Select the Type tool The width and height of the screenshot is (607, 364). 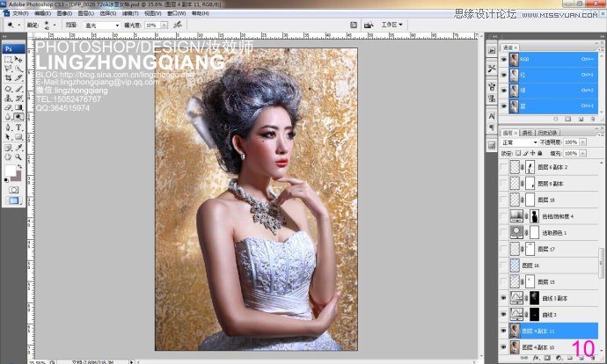18,127
